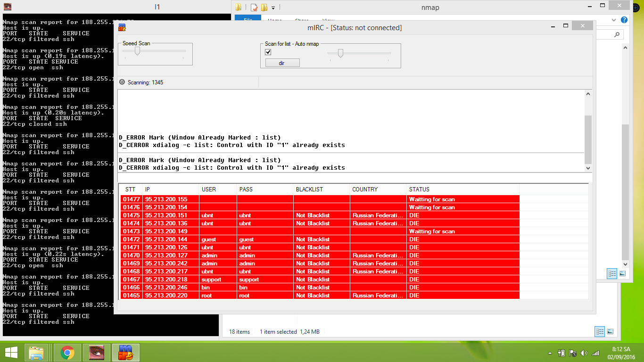
Task: Click 'Scanning: 1345' status text
Action: [145, 82]
